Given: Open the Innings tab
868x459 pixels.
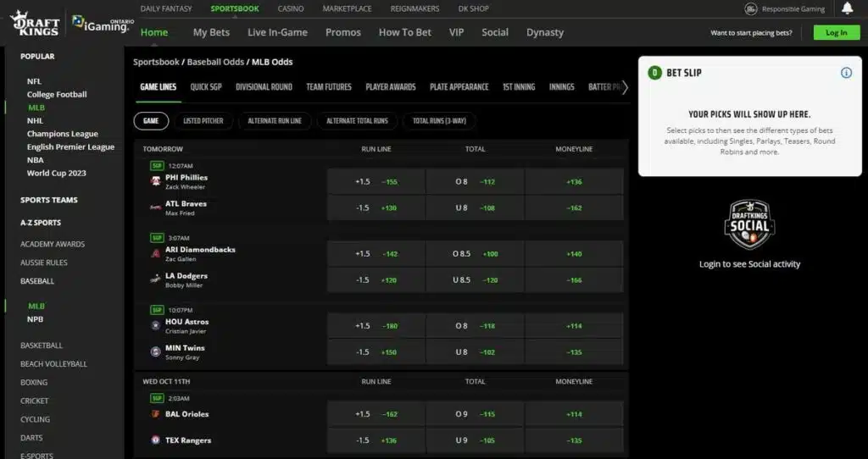Looking at the screenshot, I should [561, 87].
